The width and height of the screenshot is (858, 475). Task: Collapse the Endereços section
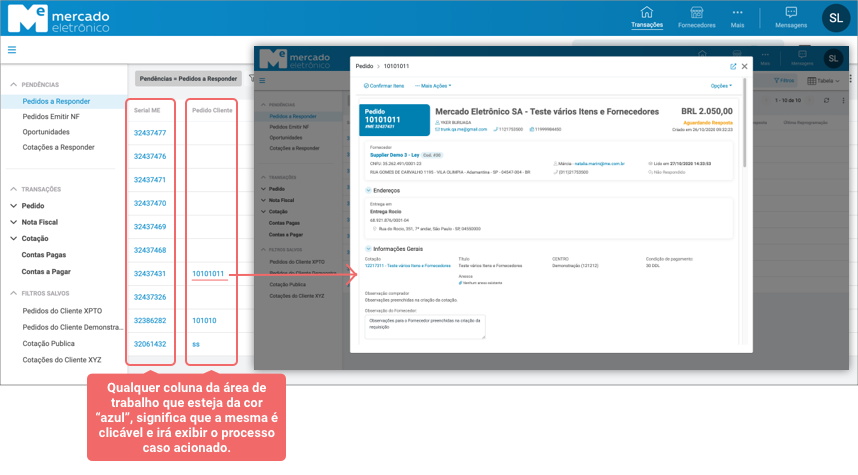368,190
